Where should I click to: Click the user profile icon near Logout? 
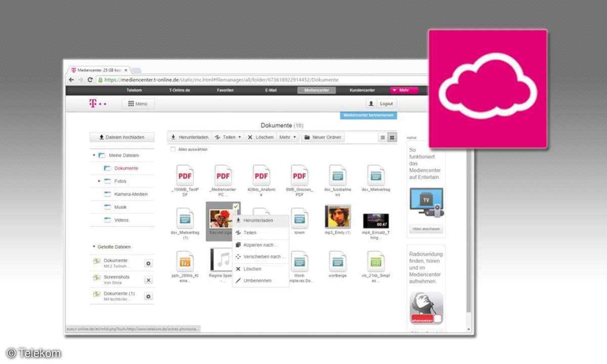[371, 103]
